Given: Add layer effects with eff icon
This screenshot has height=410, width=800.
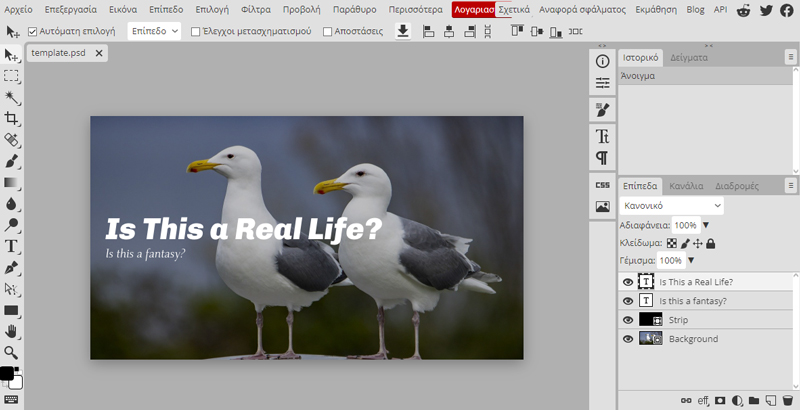Looking at the screenshot, I should [x=703, y=400].
